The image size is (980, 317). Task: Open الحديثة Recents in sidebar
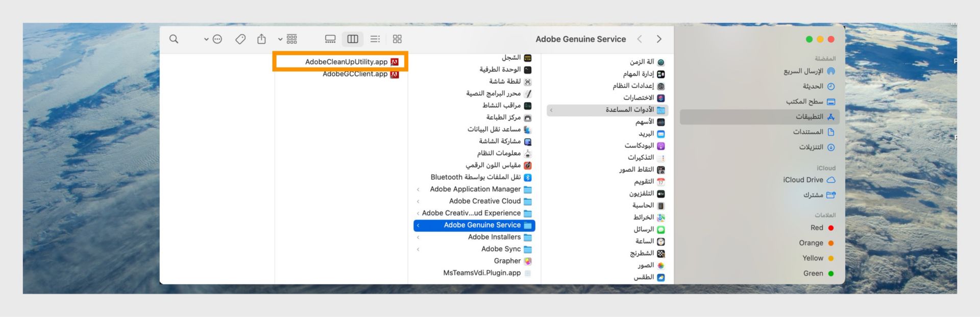coord(819,86)
